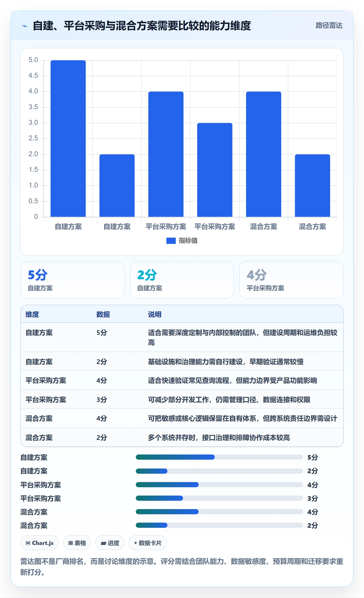Click the lightning icon beside the title
The height and width of the screenshot is (598, 364).
[x=25, y=26]
